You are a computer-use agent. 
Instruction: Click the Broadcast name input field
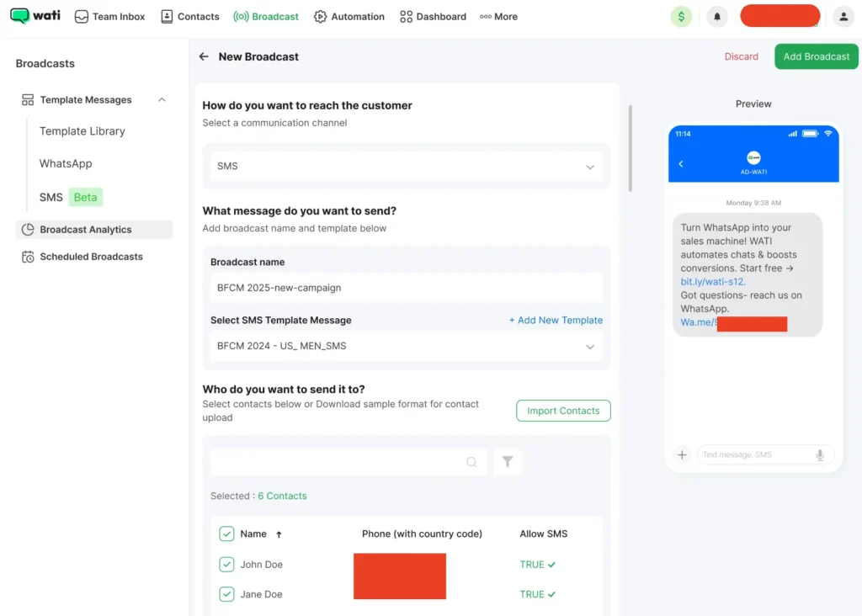point(406,288)
